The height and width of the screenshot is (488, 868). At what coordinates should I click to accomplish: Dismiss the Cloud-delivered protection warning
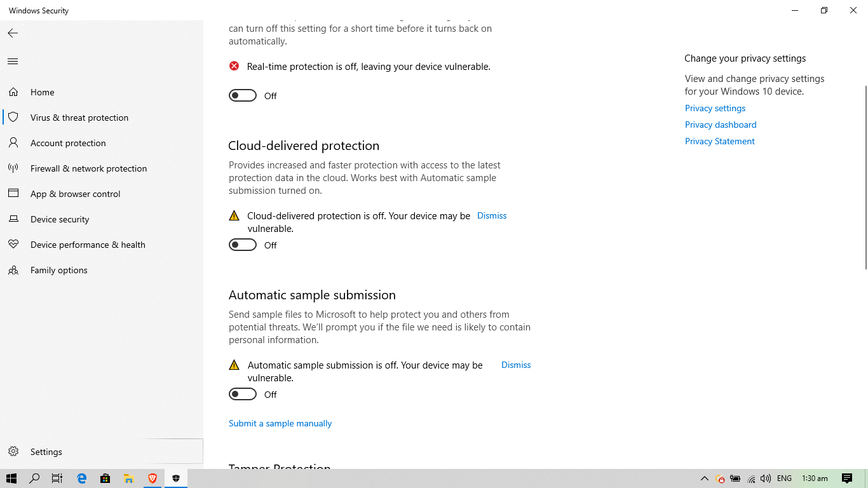[x=492, y=215]
